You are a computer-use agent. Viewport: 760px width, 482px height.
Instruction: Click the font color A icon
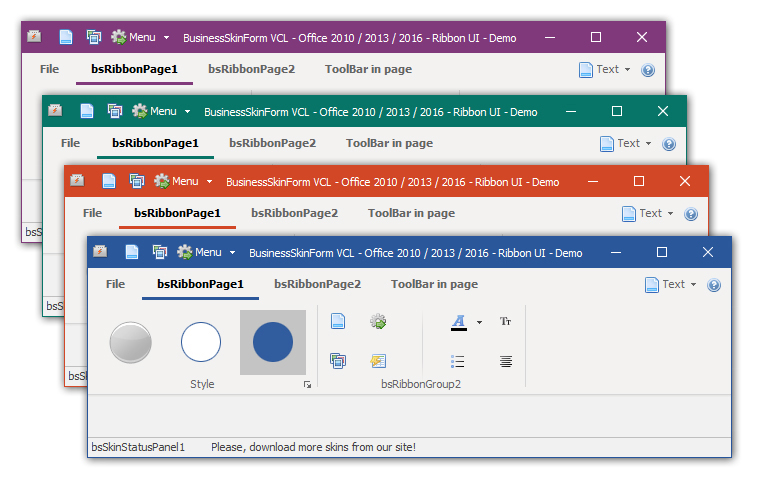[459, 322]
